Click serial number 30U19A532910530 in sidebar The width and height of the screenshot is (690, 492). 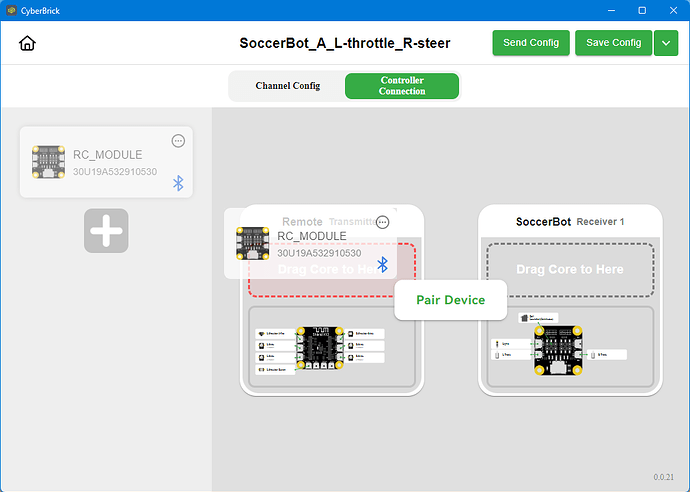coord(115,172)
